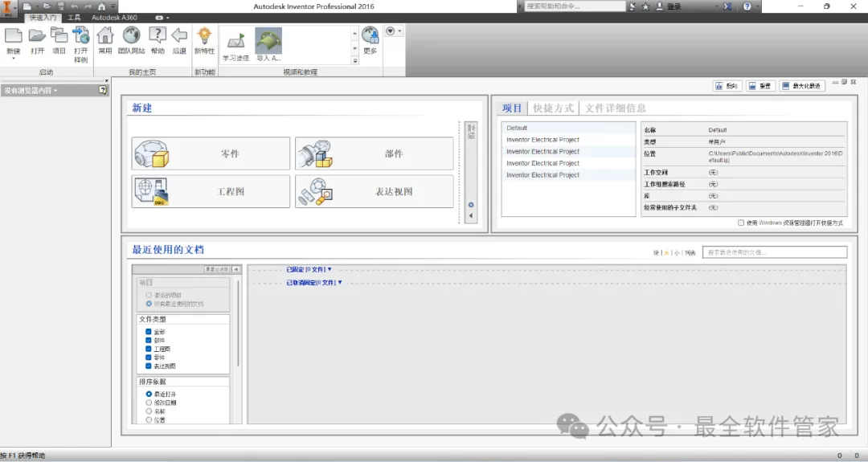Viewport: 868px width, 462px height.
Task: Click 打开样例 ribbon button
Action: [81, 44]
